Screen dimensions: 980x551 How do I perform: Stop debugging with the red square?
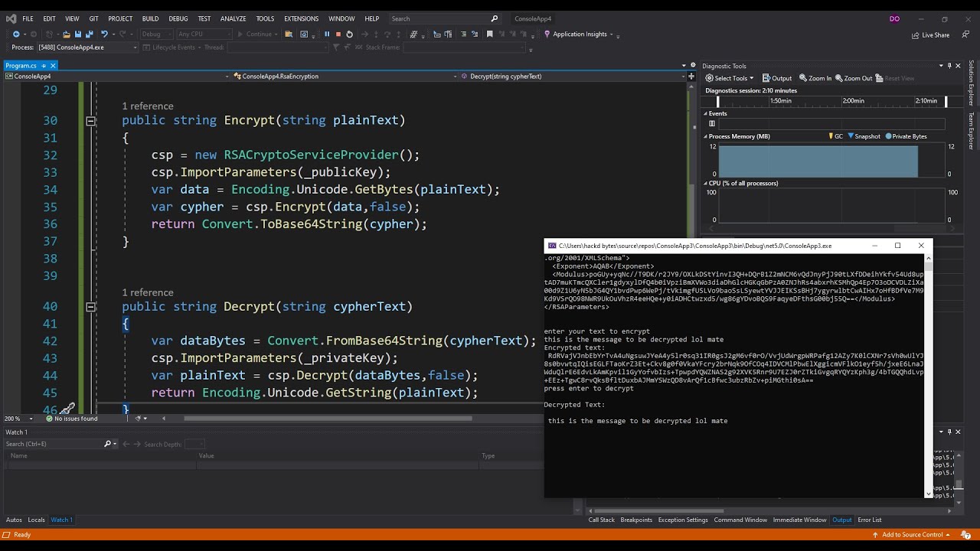tap(338, 34)
